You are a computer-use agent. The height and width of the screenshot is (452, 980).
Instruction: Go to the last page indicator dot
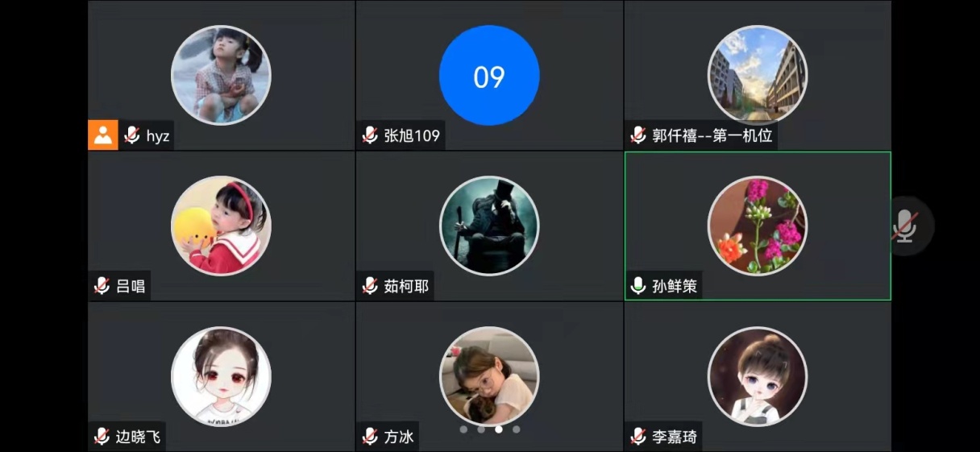point(517,429)
